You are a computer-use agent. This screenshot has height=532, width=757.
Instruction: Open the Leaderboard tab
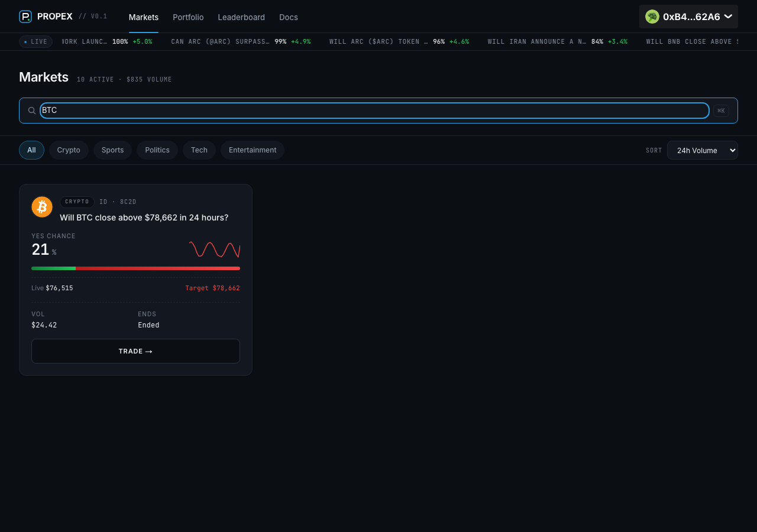tap(241, 17)
